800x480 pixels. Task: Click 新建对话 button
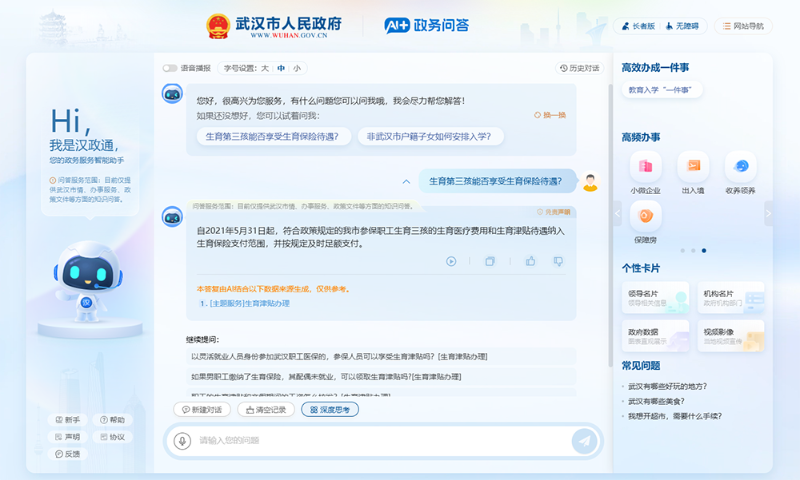(x=202, y=410)
